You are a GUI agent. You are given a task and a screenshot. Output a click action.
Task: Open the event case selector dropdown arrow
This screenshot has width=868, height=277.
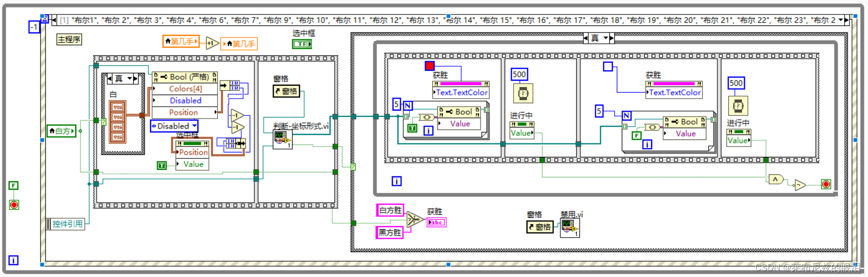tap(841, 20)
